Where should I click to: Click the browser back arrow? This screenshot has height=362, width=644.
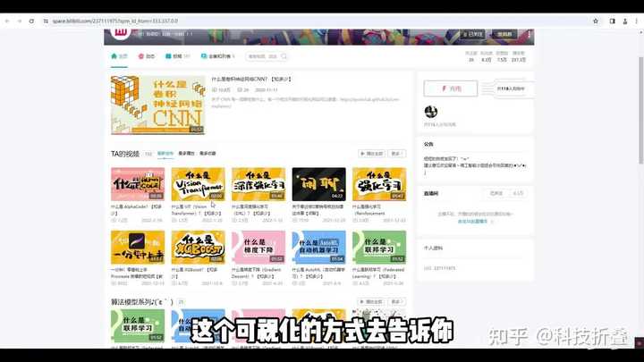coord(8,20)
